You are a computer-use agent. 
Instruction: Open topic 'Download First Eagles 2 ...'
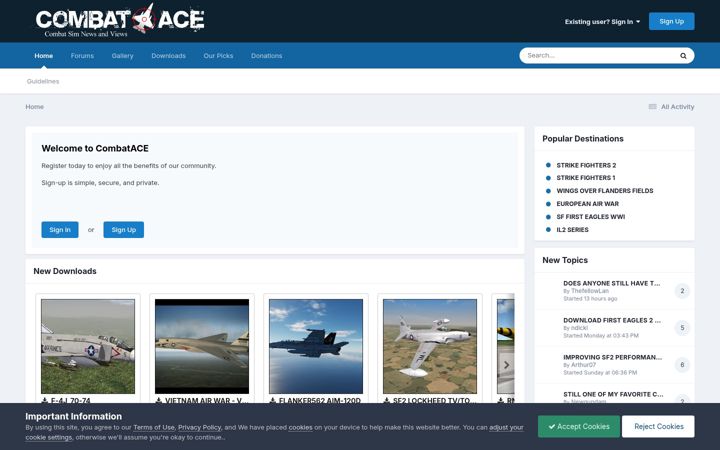pyautogui.click(x=612, y=320)
